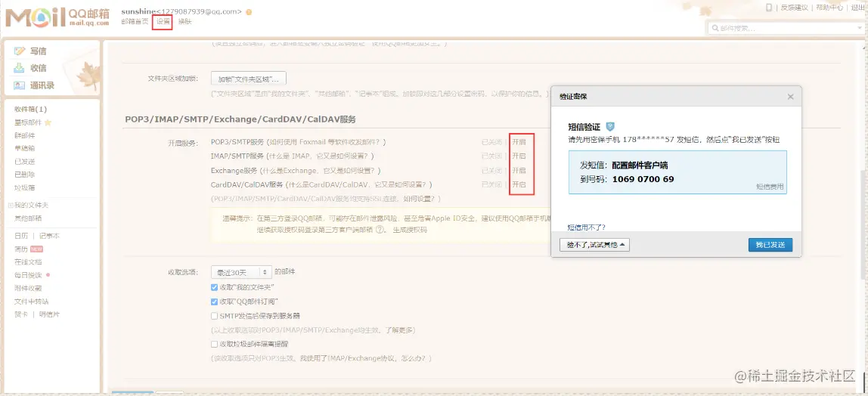Click the QQ Mail logo

[58, 17]
